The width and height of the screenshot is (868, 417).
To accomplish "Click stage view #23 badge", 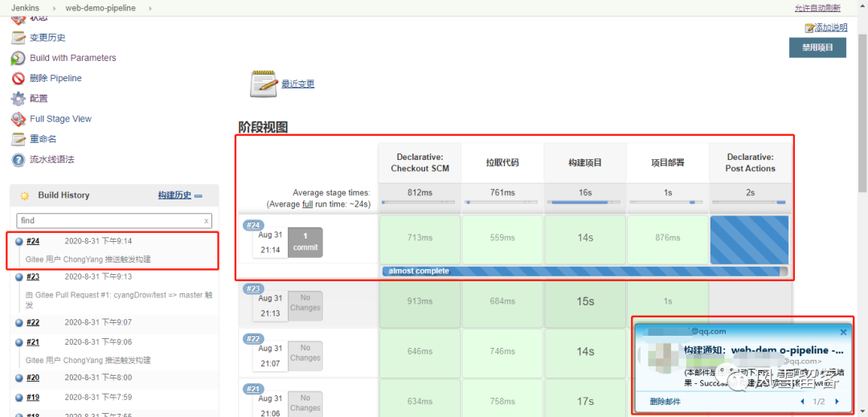I will point(253,288).
